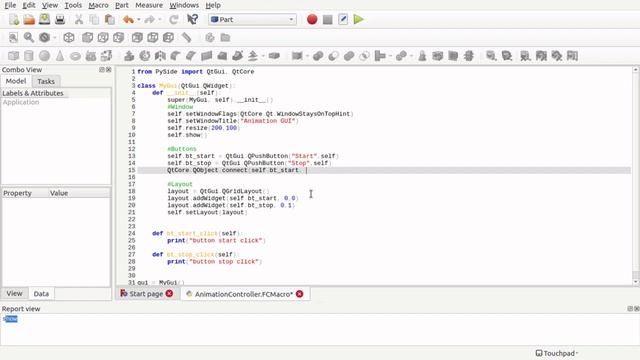
Task: Expand the Offset tool dropdown arrow
Action: click(264, 56)
